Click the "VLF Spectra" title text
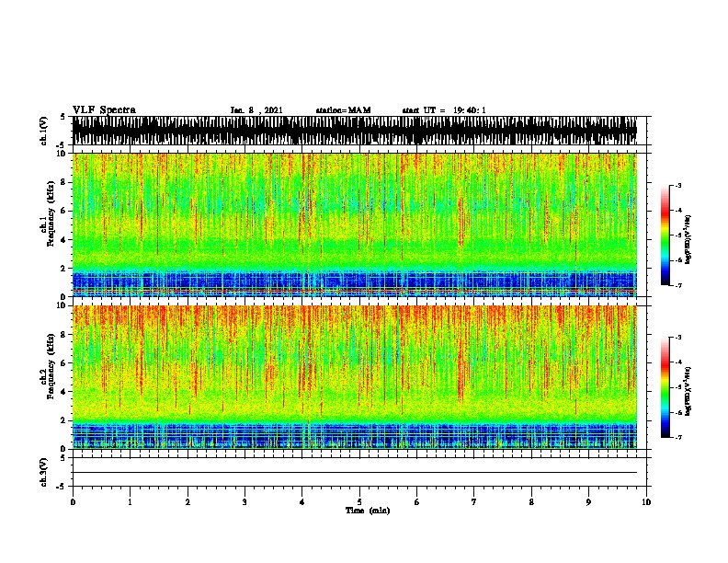The width and height of the screenshot is (728, 563). point(104,110)
